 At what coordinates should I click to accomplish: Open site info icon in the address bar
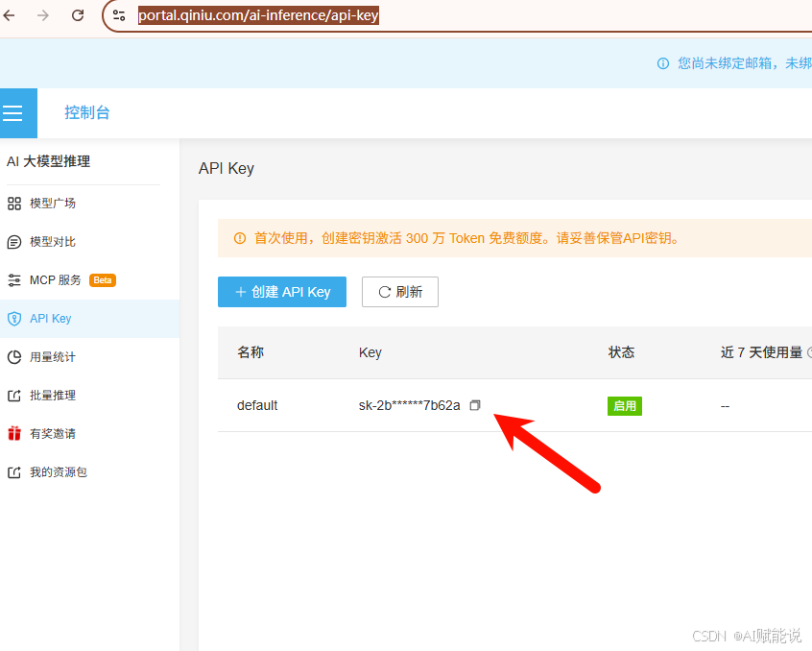pos(119,15)
